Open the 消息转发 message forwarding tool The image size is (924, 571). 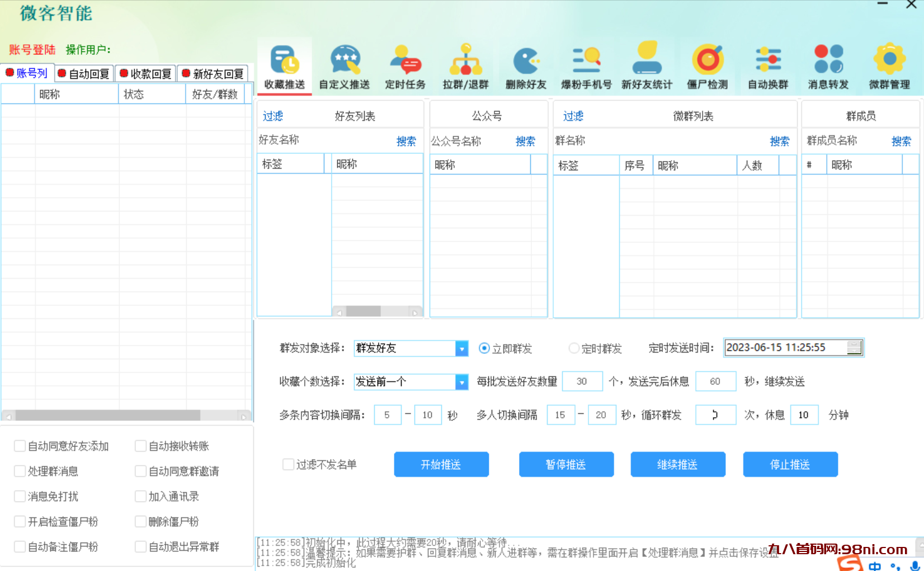(828, 66)
